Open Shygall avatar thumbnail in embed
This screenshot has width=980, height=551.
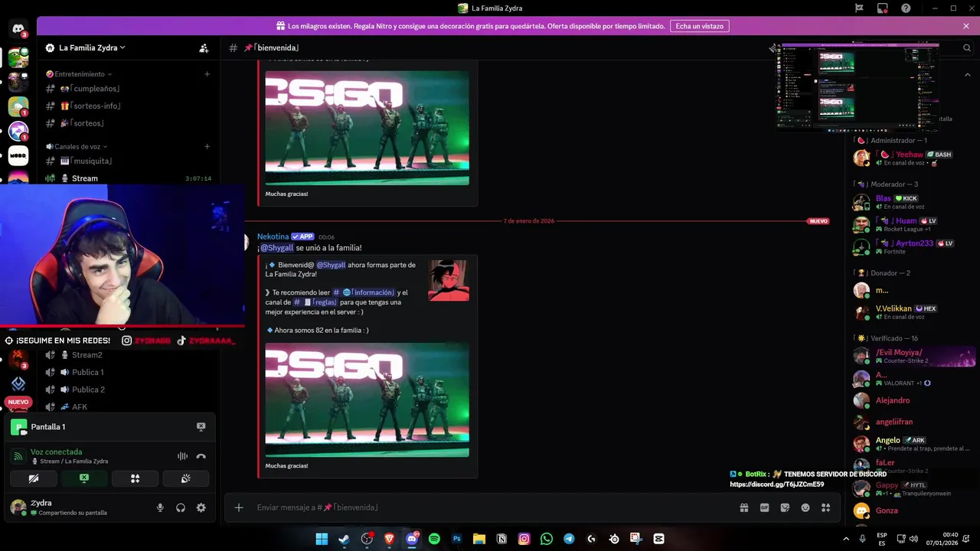[449, 280]
